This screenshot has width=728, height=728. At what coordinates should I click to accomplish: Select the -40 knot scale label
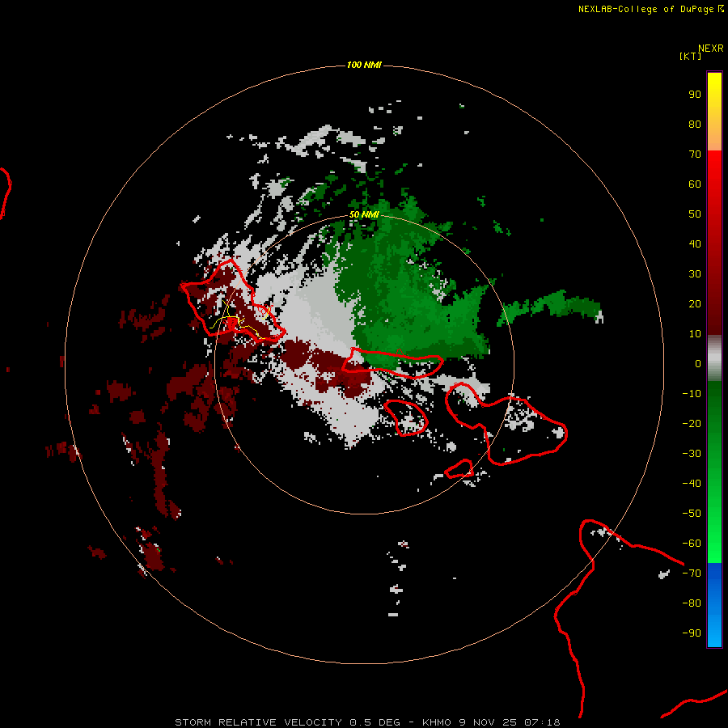coord(692,484)
